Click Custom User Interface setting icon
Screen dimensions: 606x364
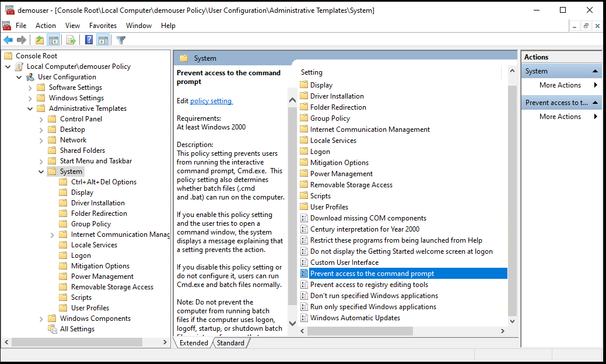[x=304, y=262]
